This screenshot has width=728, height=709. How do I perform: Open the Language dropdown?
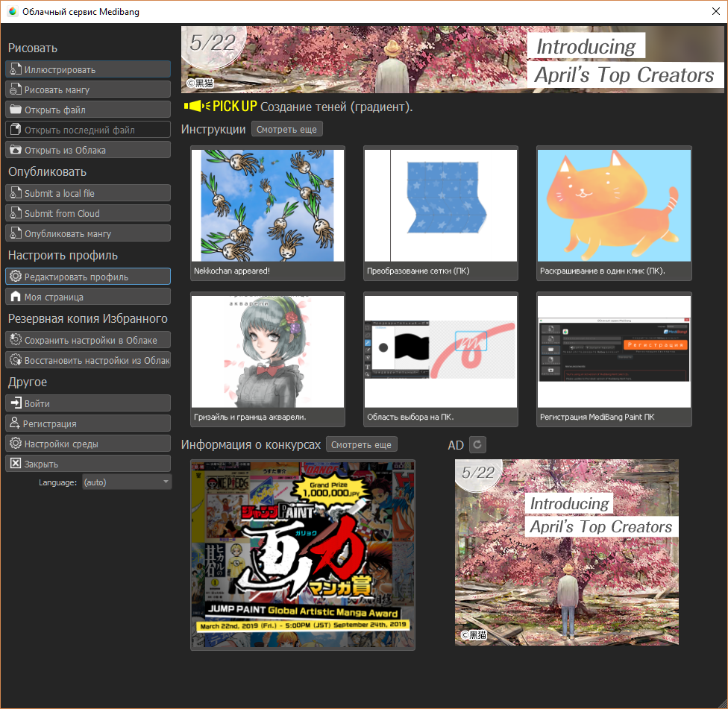126,482
